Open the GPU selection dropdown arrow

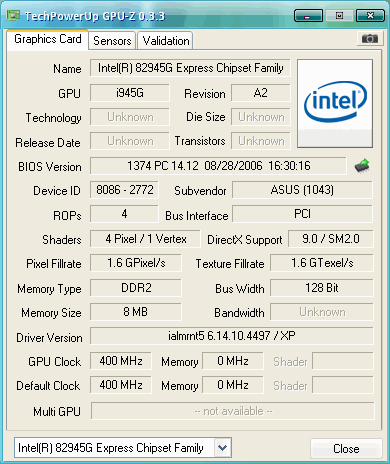pos(222,448)
